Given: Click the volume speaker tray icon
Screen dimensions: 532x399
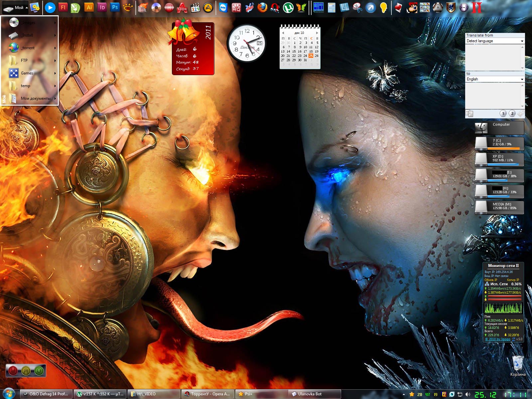Looking at the screenshot, I should tap(468, 394).
